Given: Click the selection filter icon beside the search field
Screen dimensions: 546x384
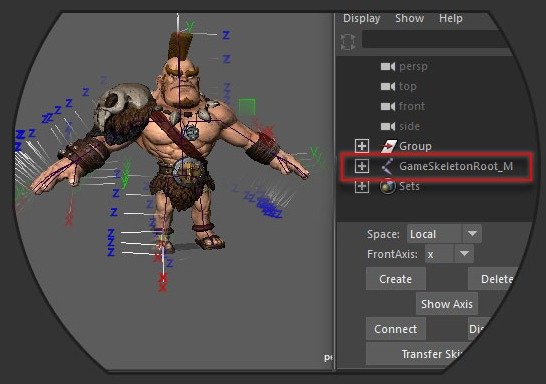Looking at the screenshot, I should (348, 42).
